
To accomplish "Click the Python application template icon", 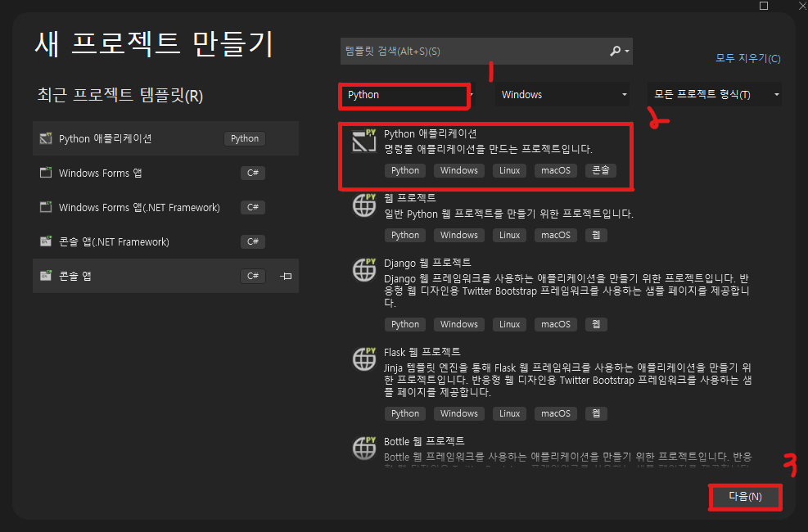I will pyautogui.click(x=363, y=141).
